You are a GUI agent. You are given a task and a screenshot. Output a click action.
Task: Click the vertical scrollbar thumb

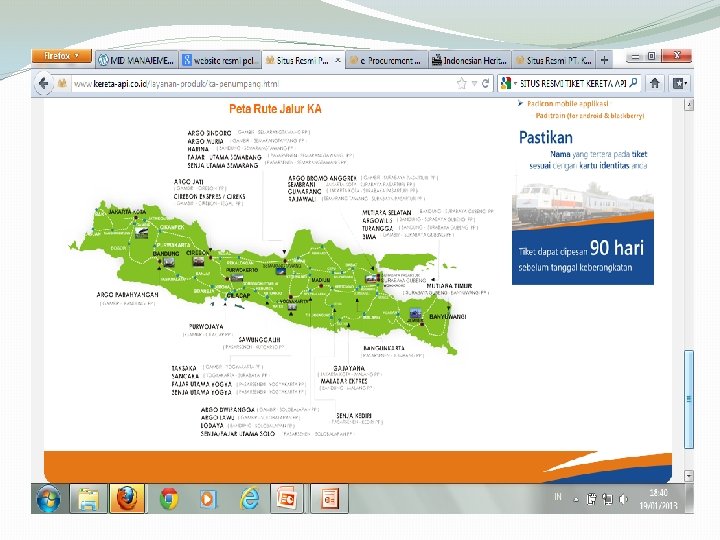[688, 399]
